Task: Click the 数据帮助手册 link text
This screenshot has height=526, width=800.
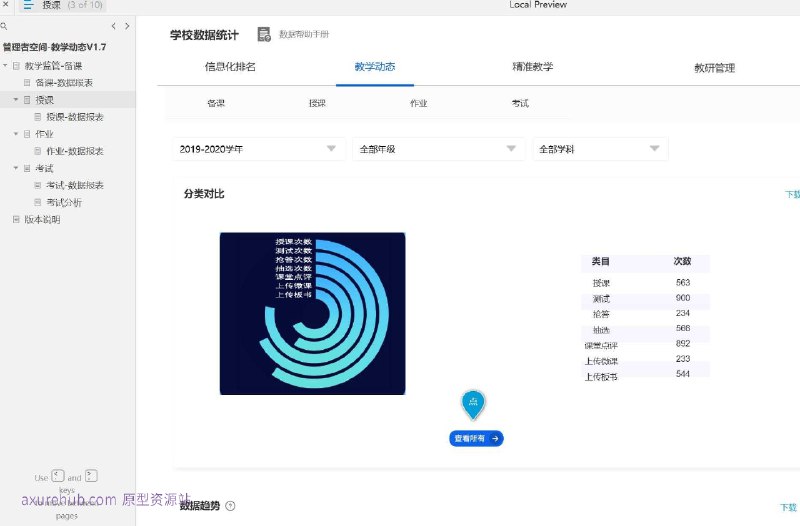Action: coord(304,34)
